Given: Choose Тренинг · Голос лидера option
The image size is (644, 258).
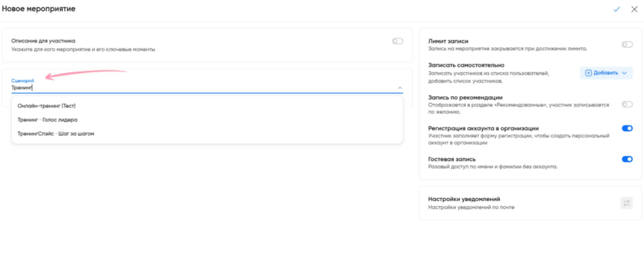Looking at the screenshot, I should click(x=47, y=120).
